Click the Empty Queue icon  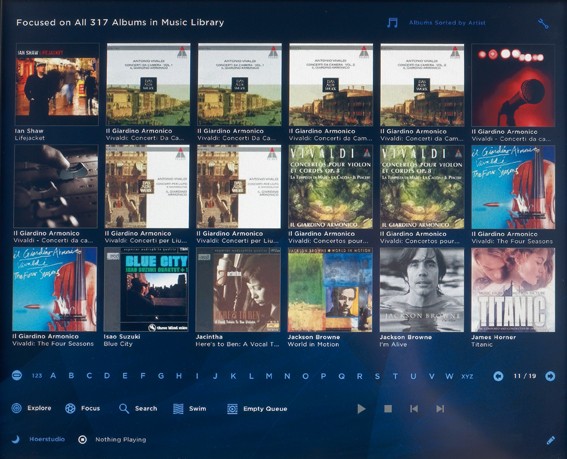pos(232,409)
